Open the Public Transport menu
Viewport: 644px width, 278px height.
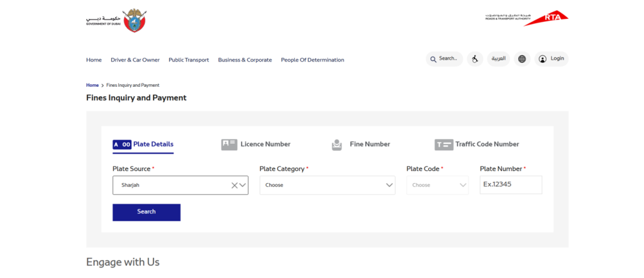click(189, 60)
